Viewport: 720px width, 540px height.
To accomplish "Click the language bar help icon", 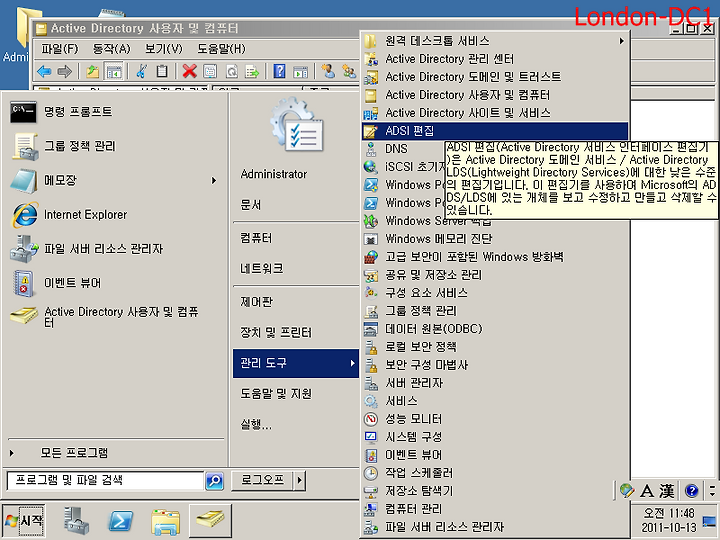I will [x=691, y=491].
